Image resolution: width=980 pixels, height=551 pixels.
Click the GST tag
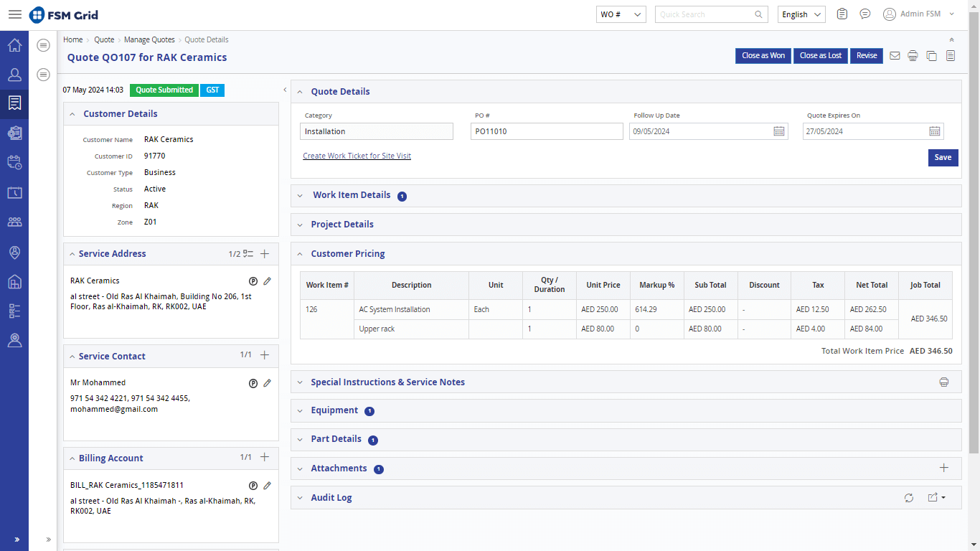(x=212, y=90)
